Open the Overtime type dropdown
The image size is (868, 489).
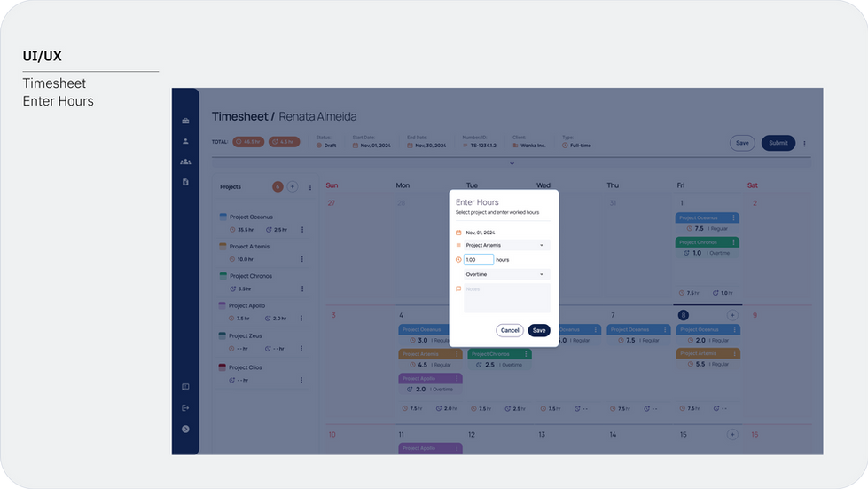506,275
